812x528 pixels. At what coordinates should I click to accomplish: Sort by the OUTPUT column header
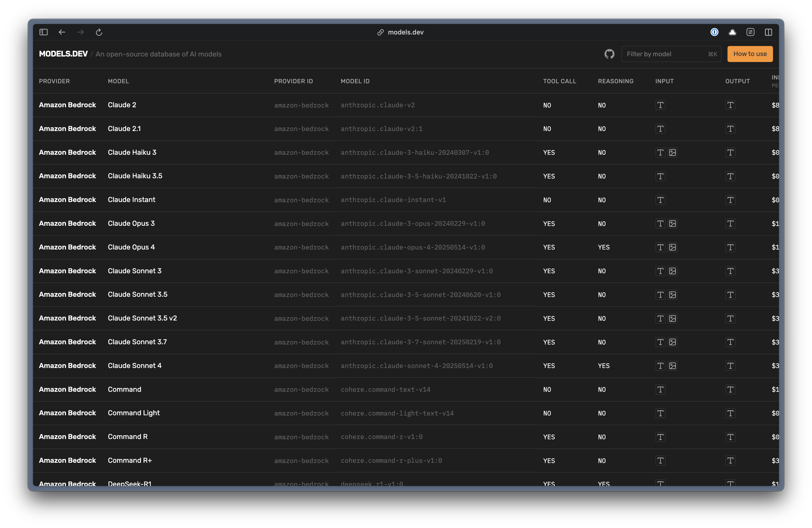(x=737, y=81)
